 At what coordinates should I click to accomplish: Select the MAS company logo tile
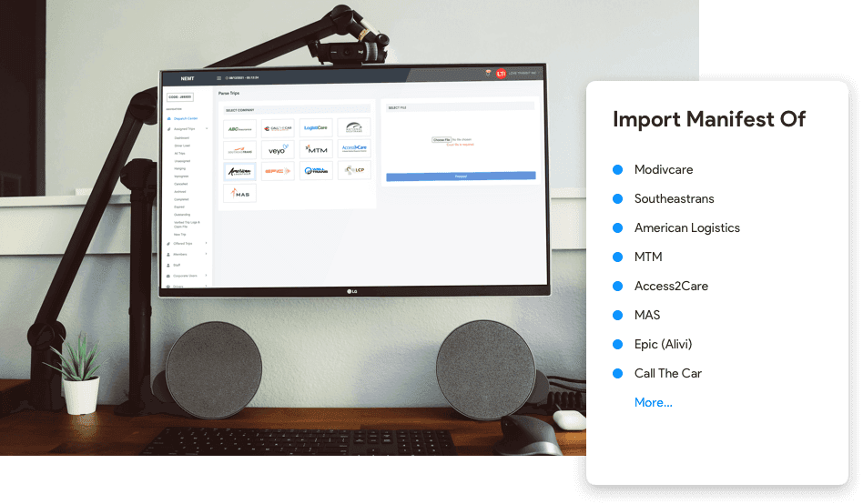coord(239,193)
